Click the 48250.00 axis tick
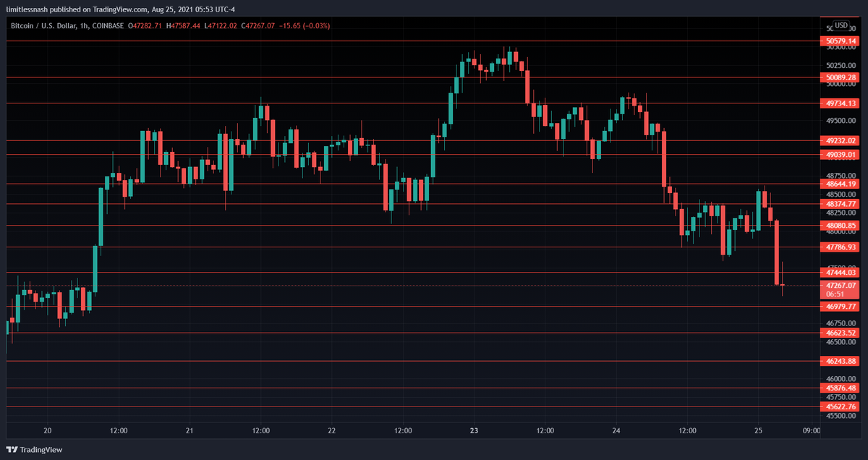This screenshot has width=868, height=460. pyautogui.click(x=841, y=213)
